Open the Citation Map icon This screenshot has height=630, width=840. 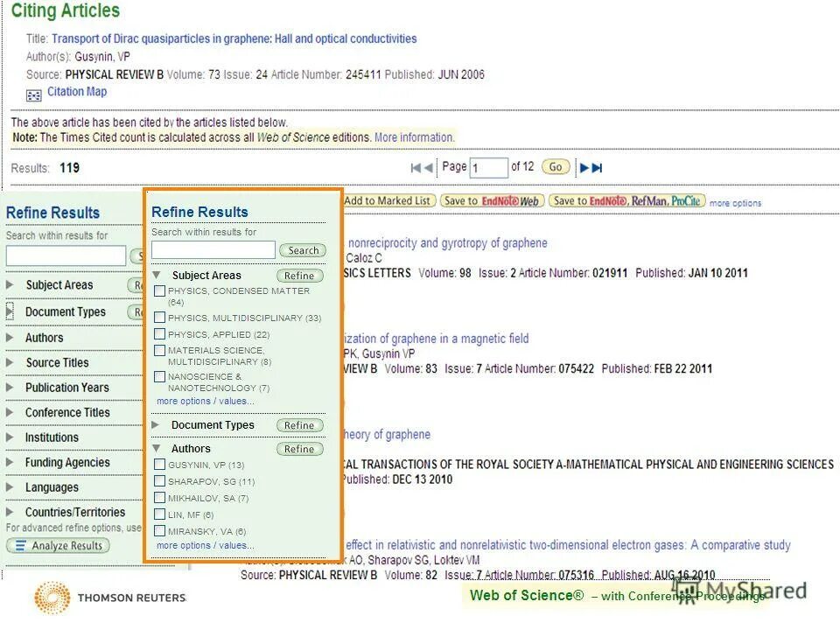[x=33, y=95]
